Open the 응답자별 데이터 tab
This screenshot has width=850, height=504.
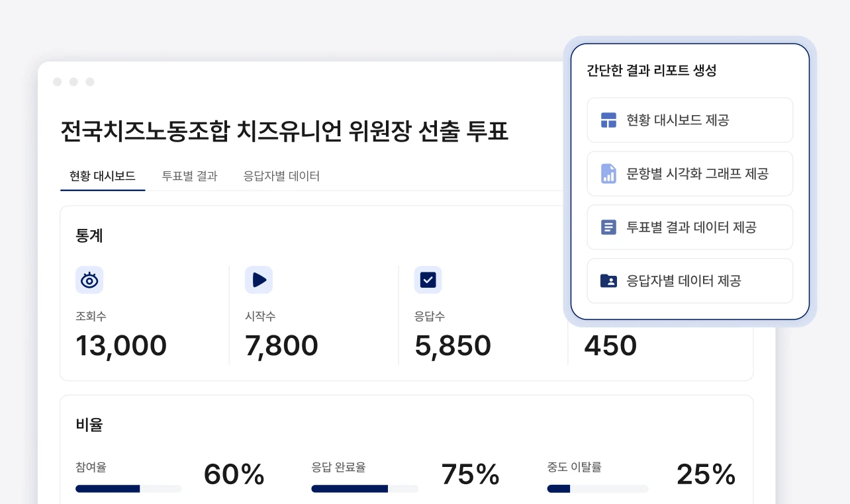tap(281, 176)
